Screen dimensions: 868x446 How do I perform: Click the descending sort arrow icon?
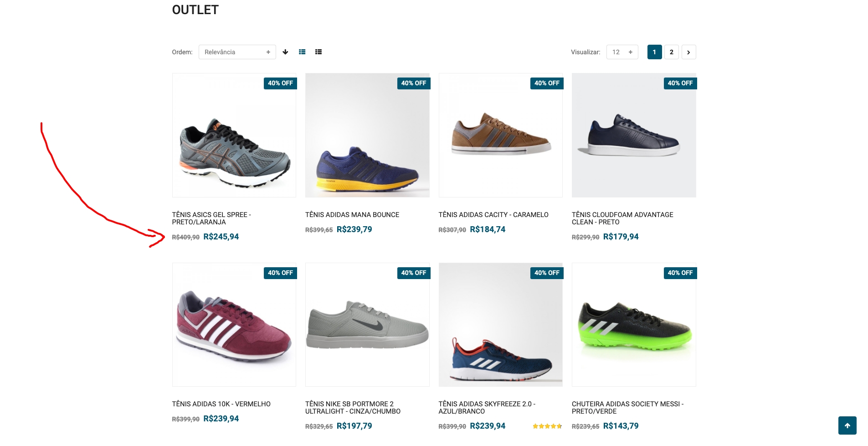(x=285, y=52)
